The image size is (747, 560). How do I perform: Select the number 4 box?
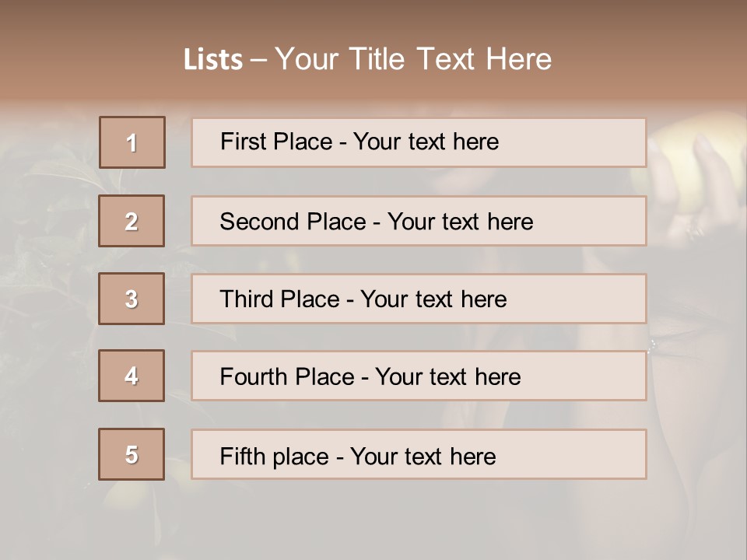[132, 376]
